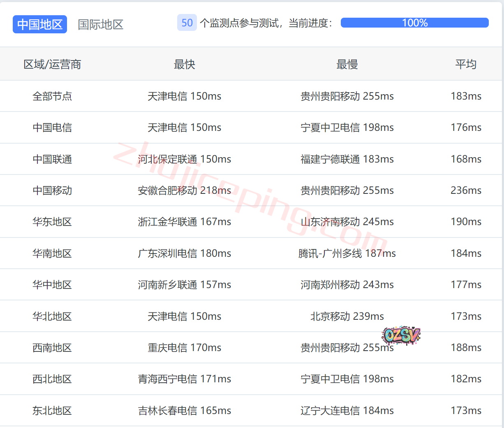The image size is (504, 428).
Task: Click the 河北保定联通 150ms cell
Action: coord(184,159)
